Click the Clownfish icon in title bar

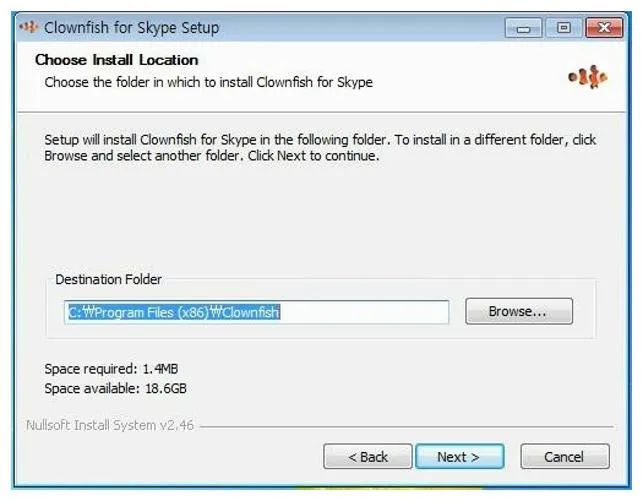[x=29, y=27]
